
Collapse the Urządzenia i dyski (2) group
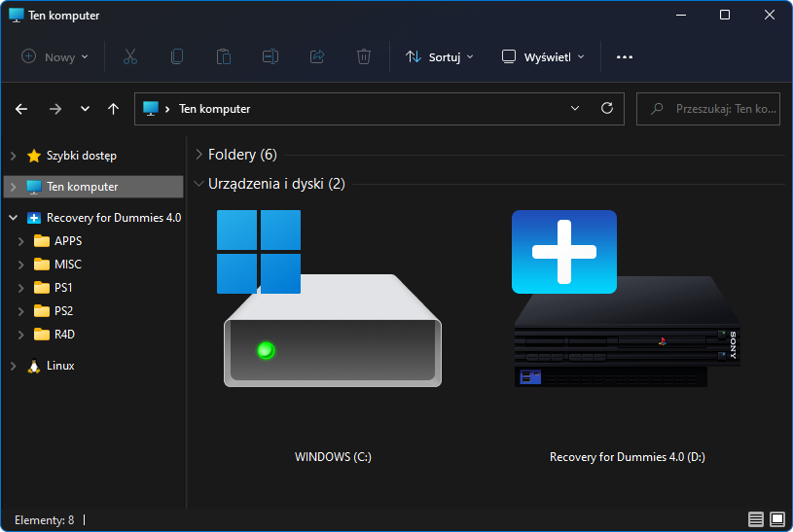pos(198,184)
